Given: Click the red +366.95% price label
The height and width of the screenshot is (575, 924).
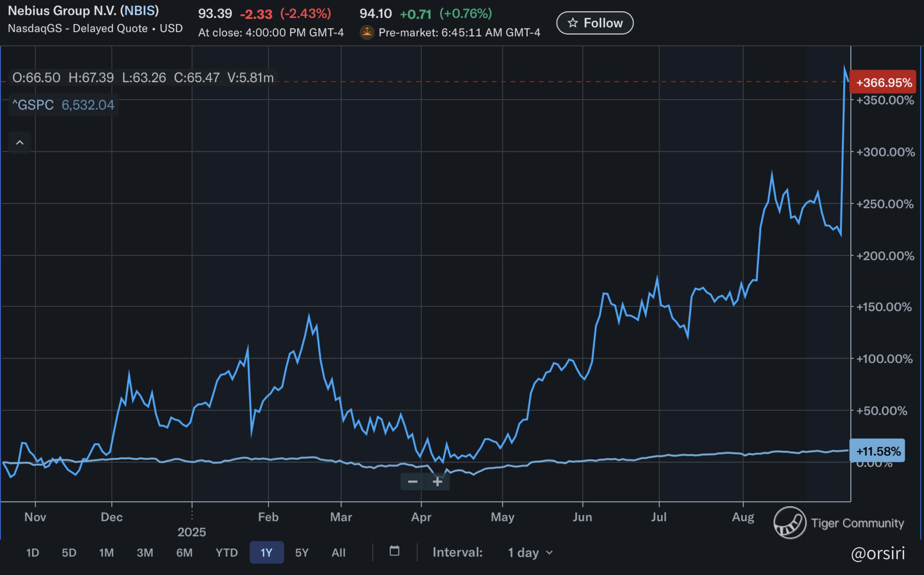Looking at the screenshot, I should 883,82.
